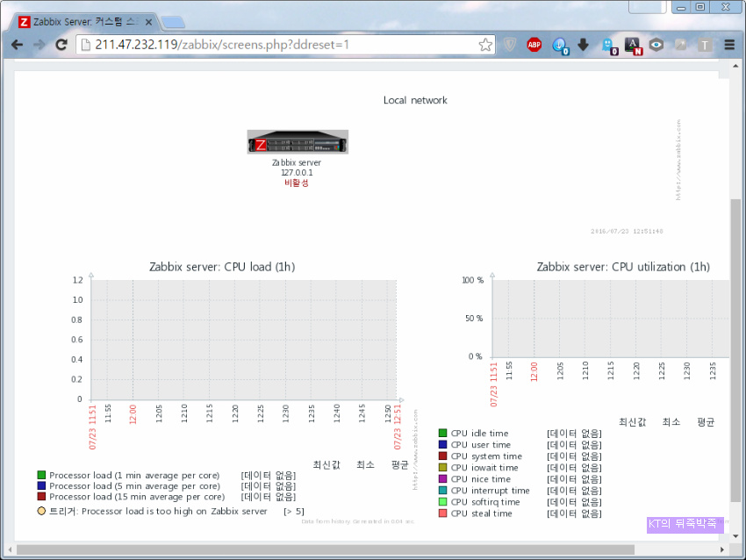Click the green 1 min average load swatch
This screenshot has width=746, height=560.
point(41,475)
